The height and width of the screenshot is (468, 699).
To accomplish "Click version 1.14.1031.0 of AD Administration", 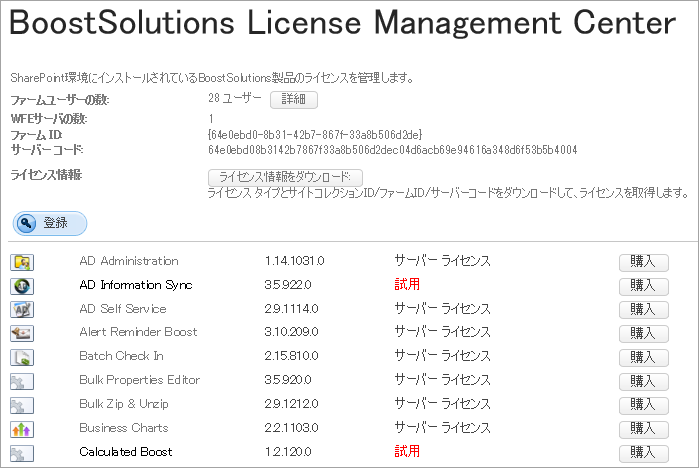I will tap(295, 261).
